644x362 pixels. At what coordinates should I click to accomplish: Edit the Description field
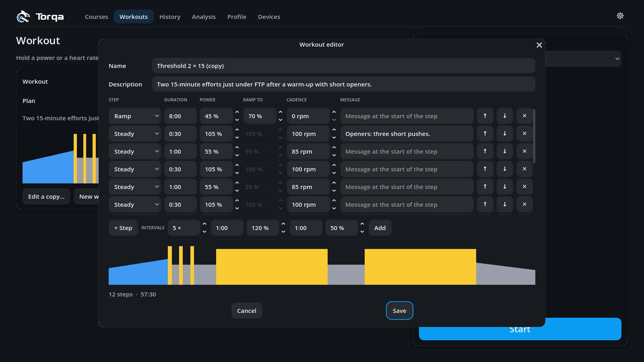[x=344, y=84]
